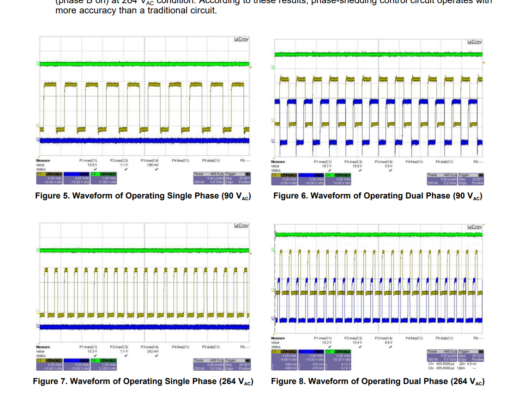This screenshot has height=420, width=518.
Task: Click the "15.4 V" value in Figure 8
Action: pos(357,342)
